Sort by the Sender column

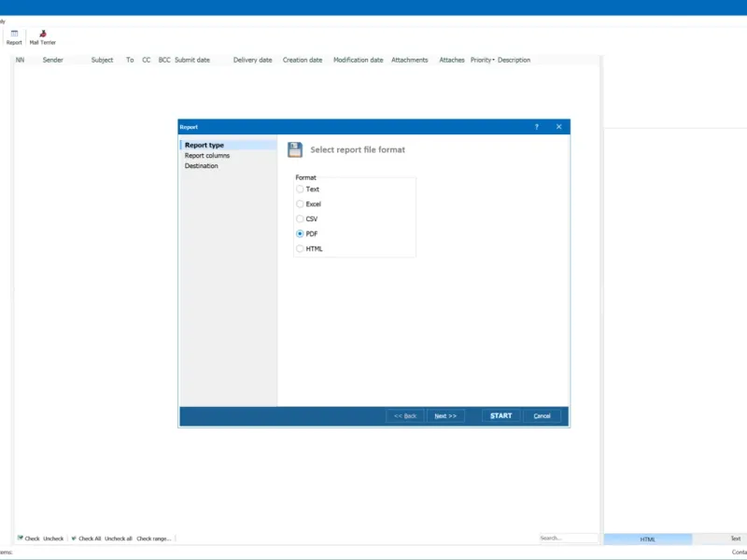tap(53, 60)
